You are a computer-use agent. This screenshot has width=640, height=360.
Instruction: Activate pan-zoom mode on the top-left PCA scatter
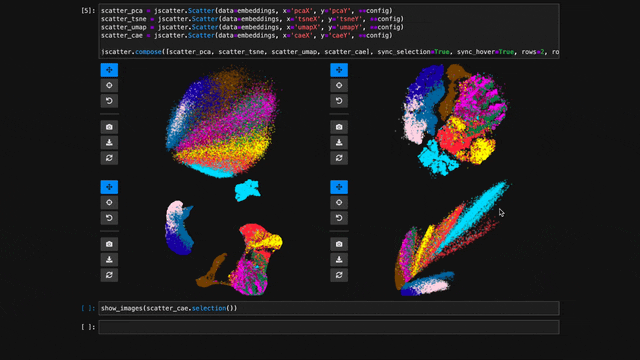[x=109, y=70]
